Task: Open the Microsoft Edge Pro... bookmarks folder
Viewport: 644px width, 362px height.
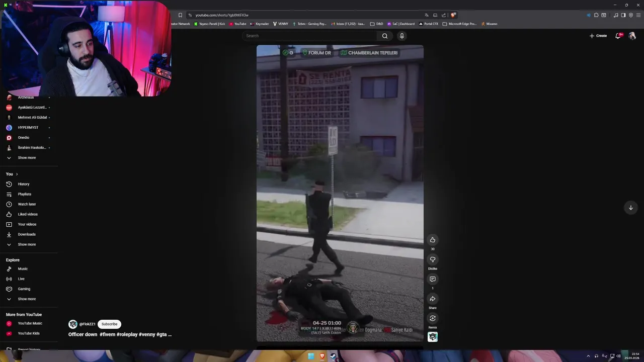Action: (x=459, y=24)
